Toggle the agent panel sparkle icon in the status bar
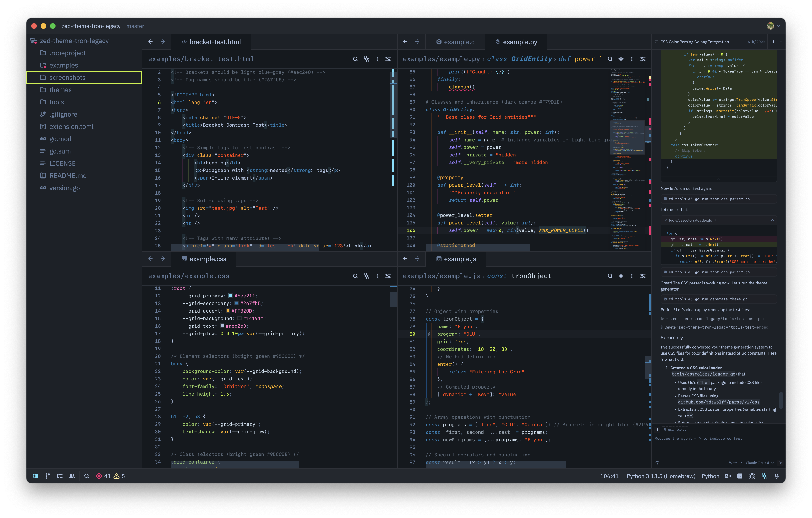Viewport: 812px width, 518px height. click(x=764, y=476)
